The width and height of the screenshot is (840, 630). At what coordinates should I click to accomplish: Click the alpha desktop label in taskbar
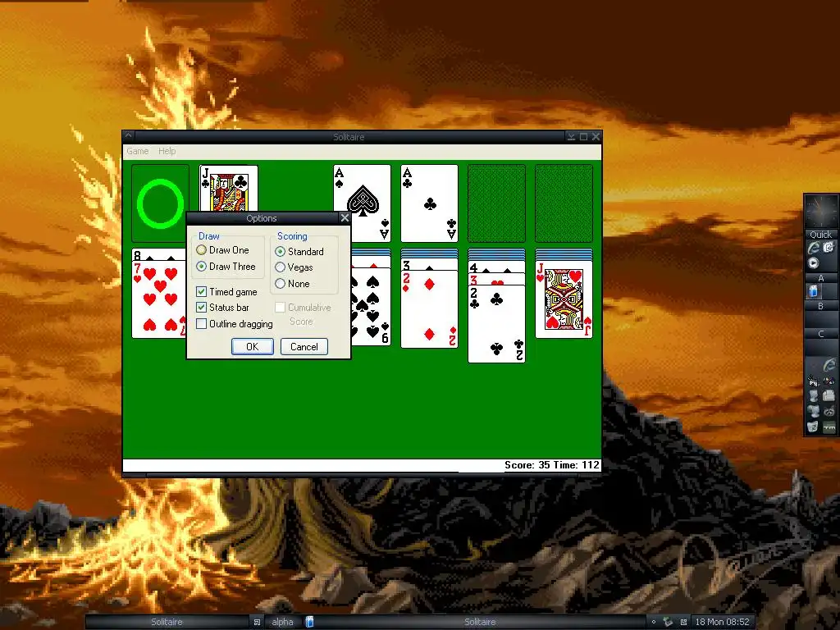282,622
